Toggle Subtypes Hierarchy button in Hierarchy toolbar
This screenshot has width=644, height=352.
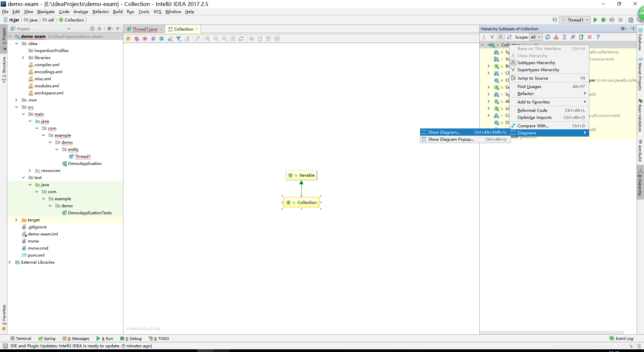tap(500, 37)
